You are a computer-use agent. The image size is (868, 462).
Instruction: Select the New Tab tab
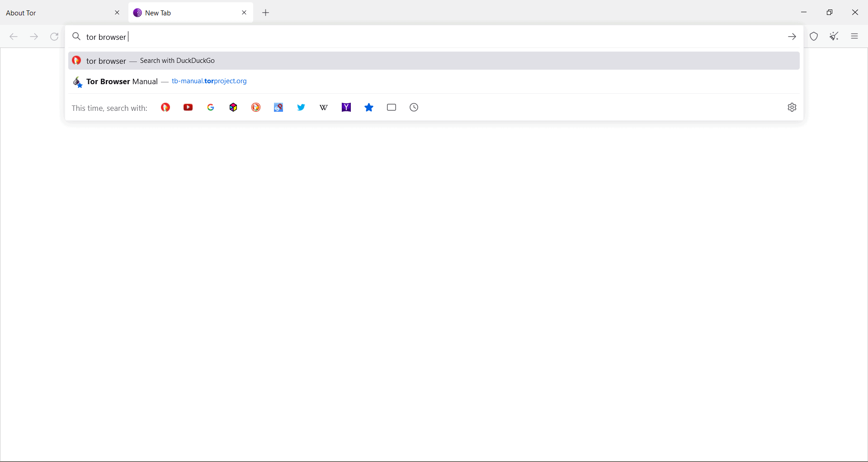click(190, 13)
